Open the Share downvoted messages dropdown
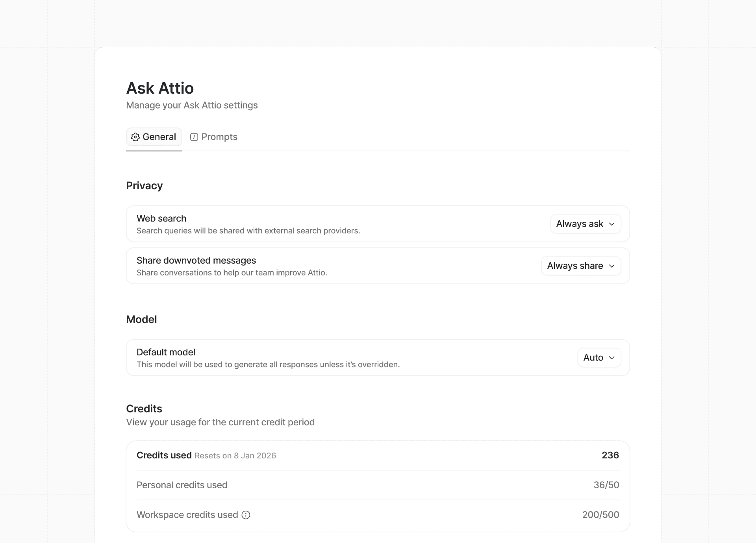The width and height of the screenshot is (756, 543). click(581, 266)
